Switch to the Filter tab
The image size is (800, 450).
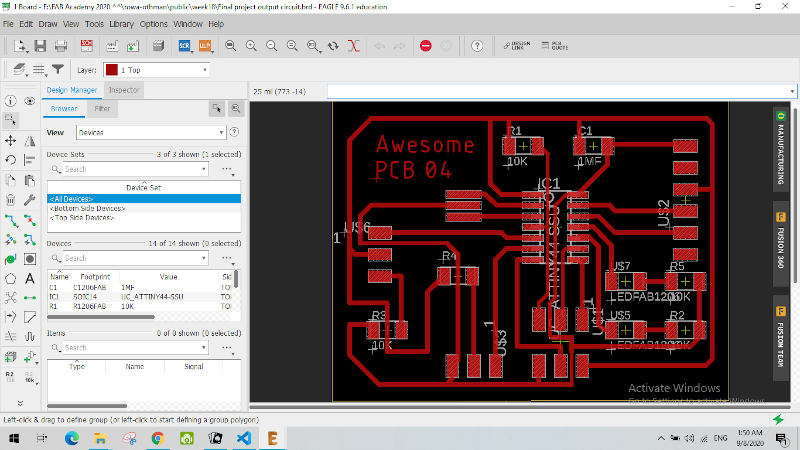pos(102,109)
